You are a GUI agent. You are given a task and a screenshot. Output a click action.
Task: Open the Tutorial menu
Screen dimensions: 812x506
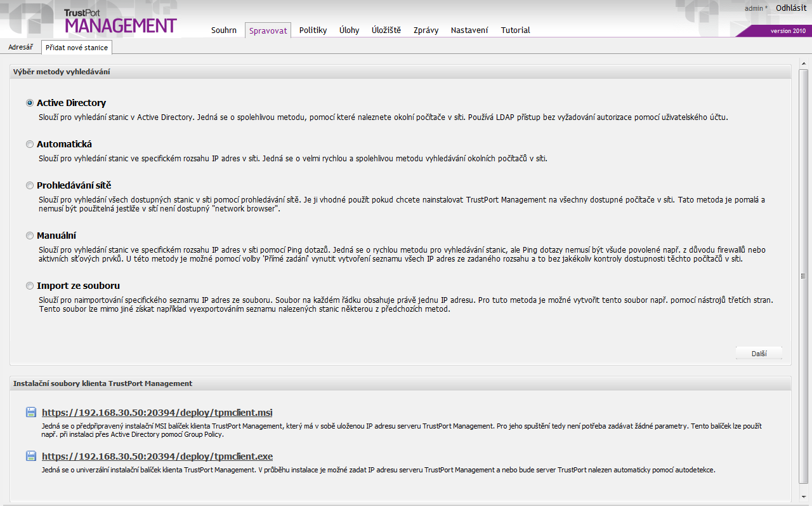pos(515,30)
